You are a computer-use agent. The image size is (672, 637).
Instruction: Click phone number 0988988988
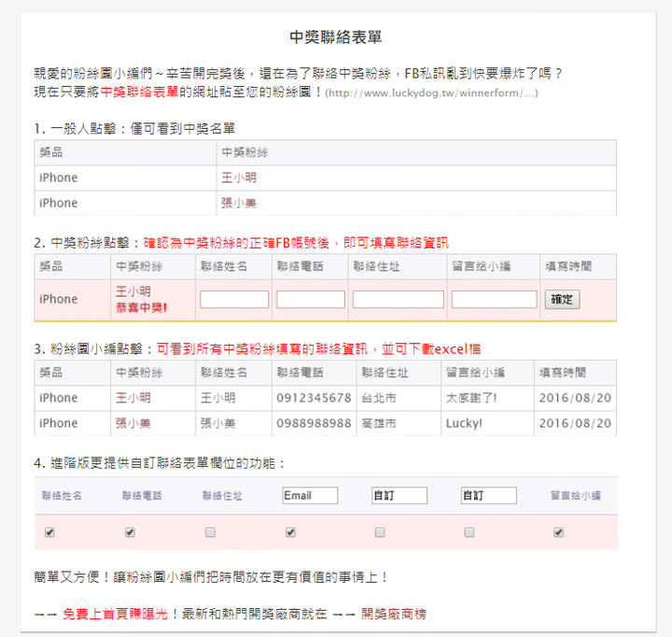tap(314, 423)
